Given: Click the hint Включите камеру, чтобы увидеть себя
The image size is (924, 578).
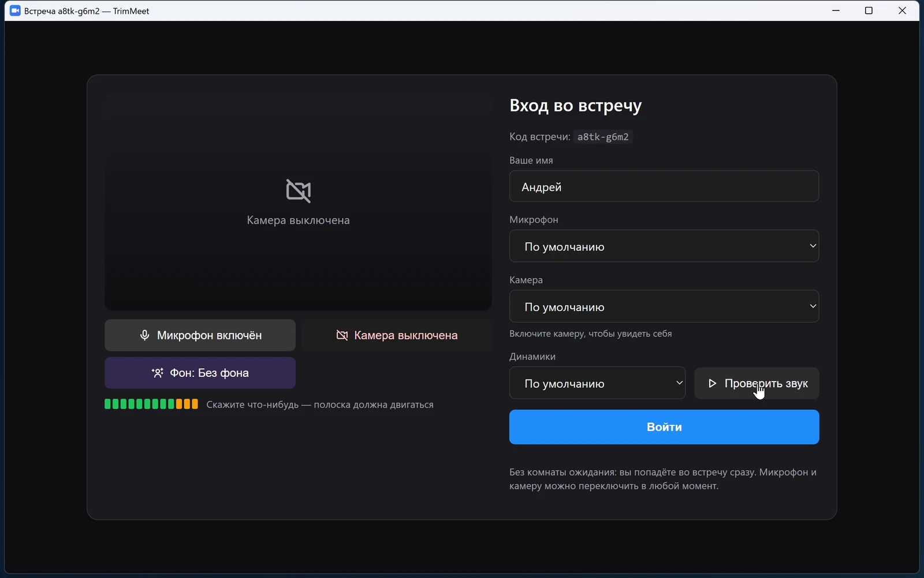Looking at the screenshot, I should coord(591,334).
